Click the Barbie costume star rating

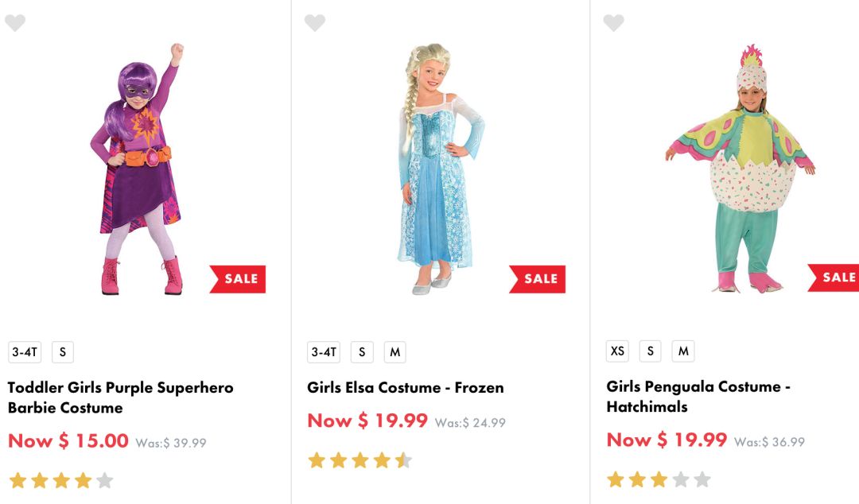click(61, 480)
